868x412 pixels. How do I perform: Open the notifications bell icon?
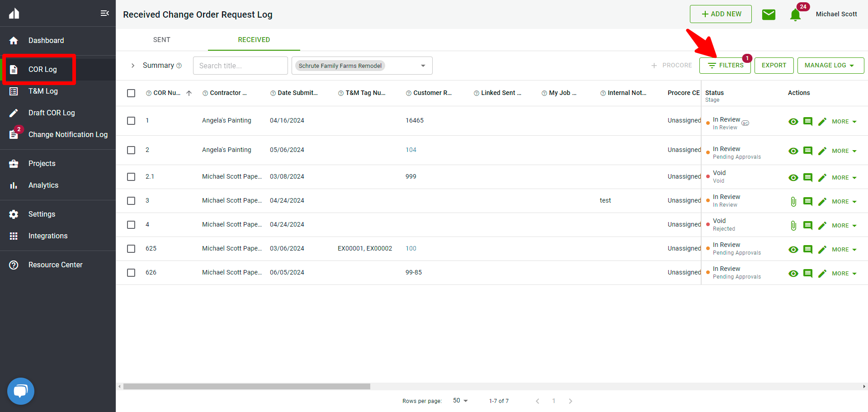[x=795, y=15]
